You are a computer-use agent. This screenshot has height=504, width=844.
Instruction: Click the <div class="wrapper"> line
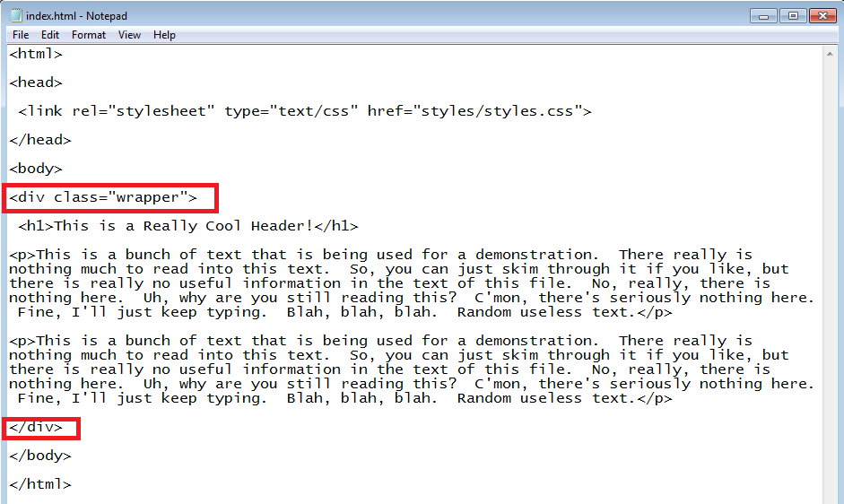(x=103, y=197)
